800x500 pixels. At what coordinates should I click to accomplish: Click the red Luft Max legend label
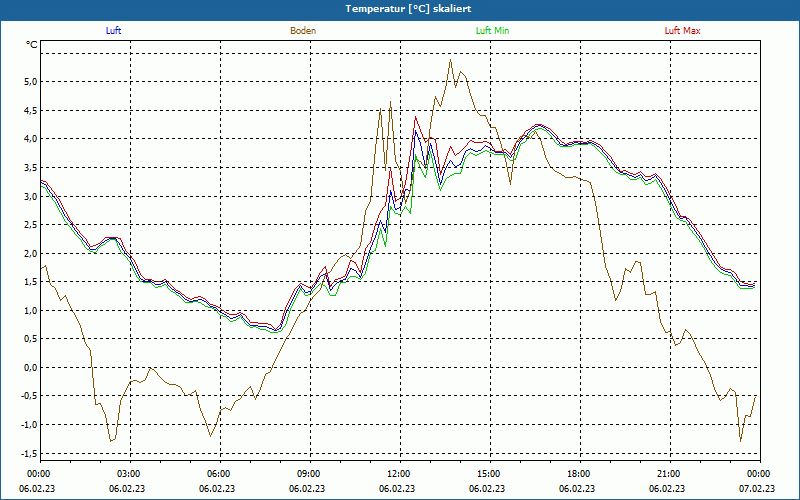[682, 31]
